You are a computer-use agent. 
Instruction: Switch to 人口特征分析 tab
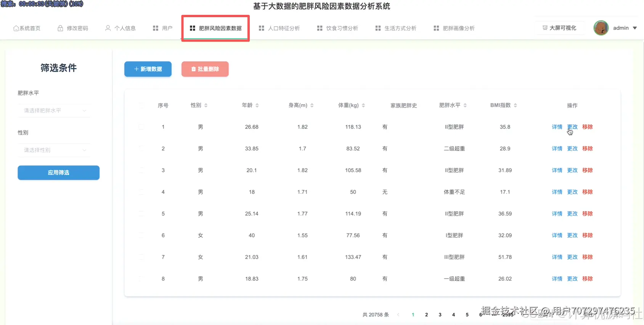click(x=279, y=28)
